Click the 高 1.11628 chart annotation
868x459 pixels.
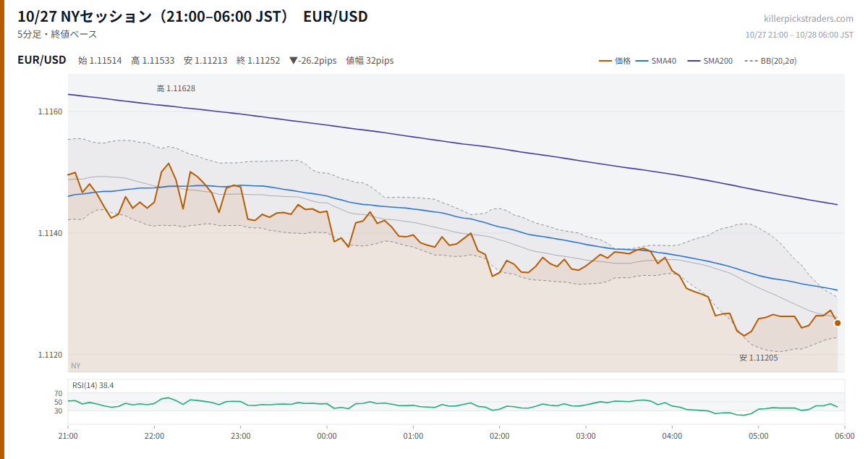click(176, 88)
